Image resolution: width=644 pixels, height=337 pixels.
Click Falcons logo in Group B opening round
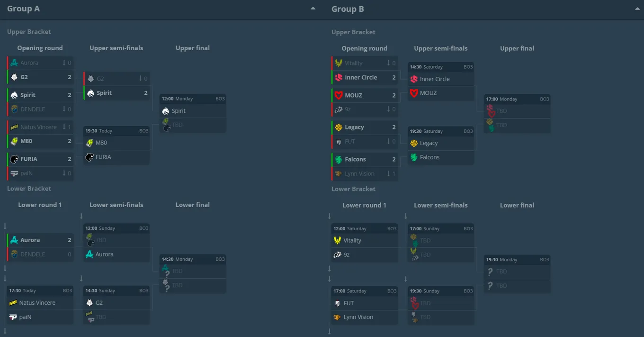coord(339,159)
